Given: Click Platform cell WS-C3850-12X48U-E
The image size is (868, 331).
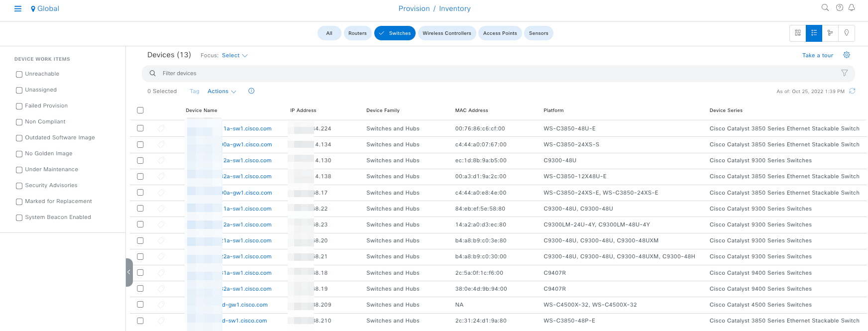Looking at the screenshot, I should (x=575, y=176).
